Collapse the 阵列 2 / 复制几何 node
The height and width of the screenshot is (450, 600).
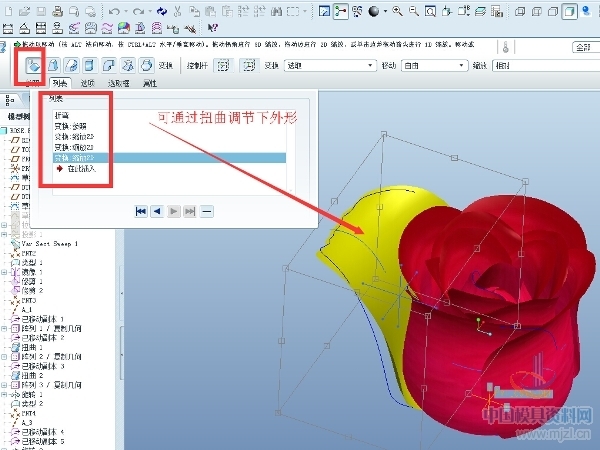coord(4,357)
